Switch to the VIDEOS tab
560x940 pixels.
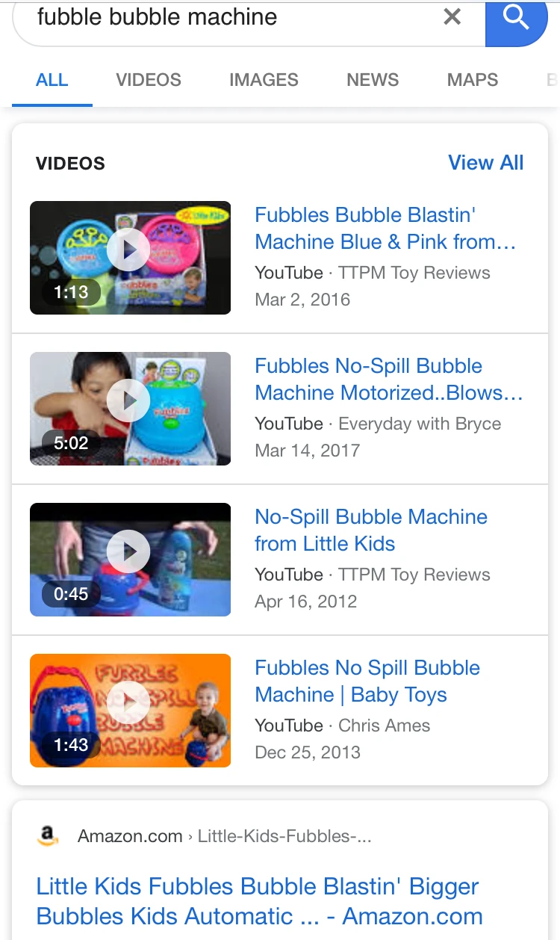click(149, 80)
